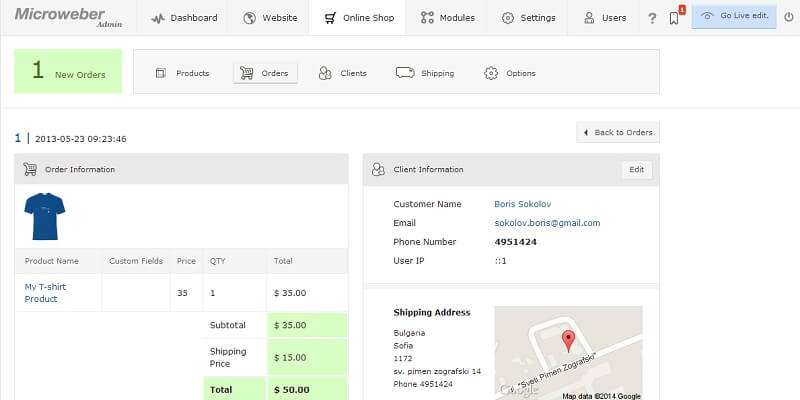Click the help question mark icon
Image resolution: width=800 pixels, height=400 pixels.
tap(652, 18)
